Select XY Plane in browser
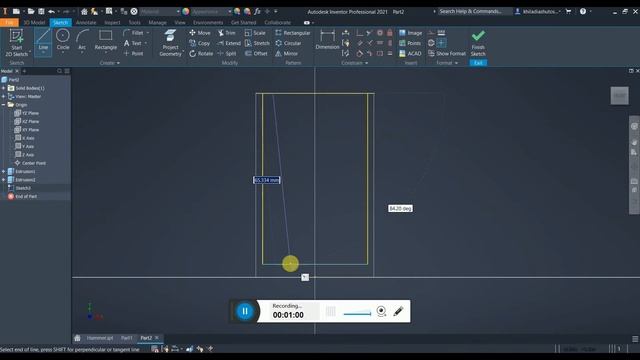The image size is (640, 360). tap(27, 130)
